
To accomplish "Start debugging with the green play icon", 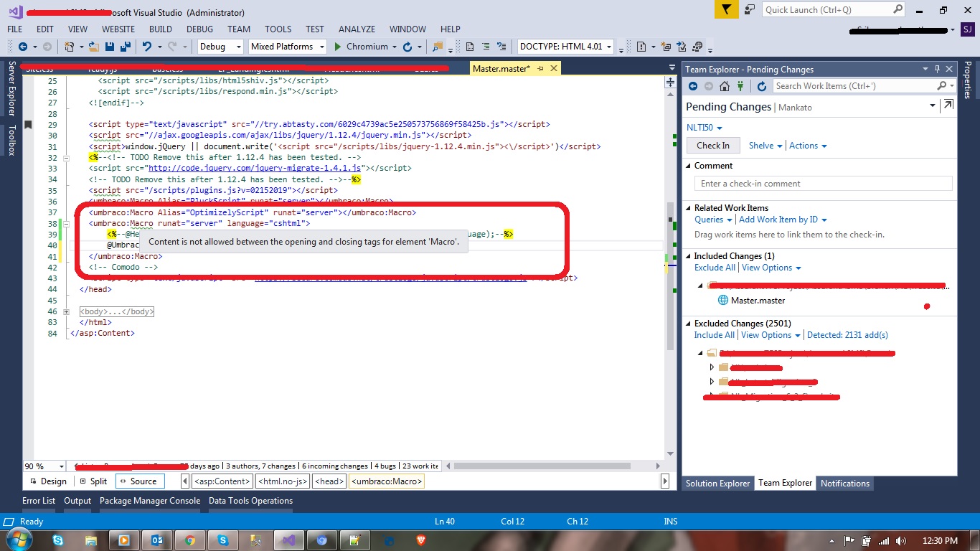I will pos(338,47).
